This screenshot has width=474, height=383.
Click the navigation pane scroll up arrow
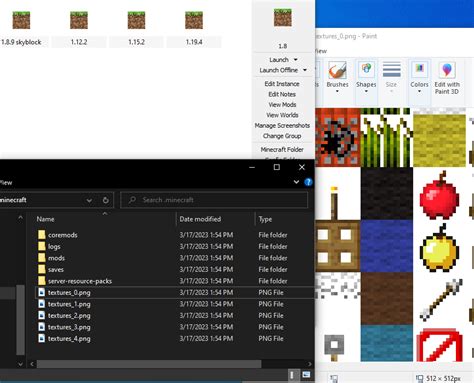(20, 218)
